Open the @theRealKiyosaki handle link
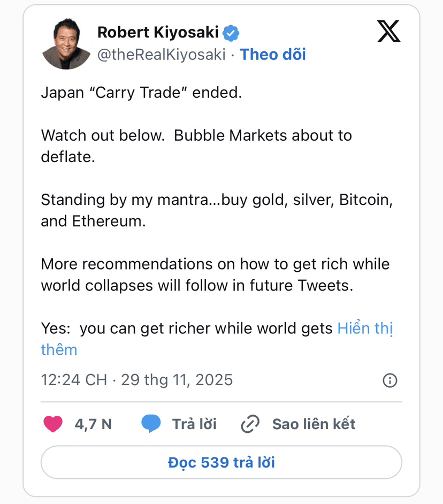 click(161, 55)
